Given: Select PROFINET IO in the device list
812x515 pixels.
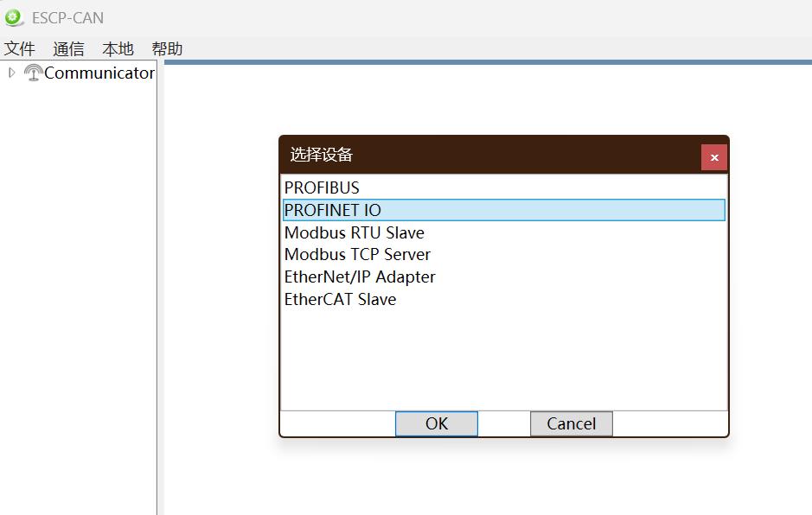Looking at the screenshot, I should [x=504, y=210].
